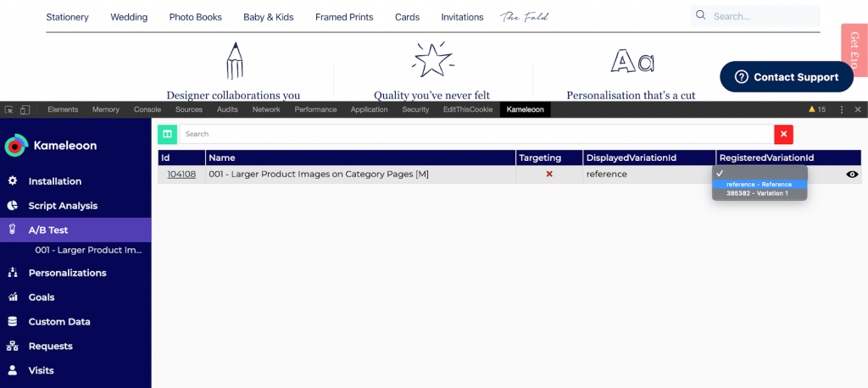
Task: Click the warning count icon showing 15
Action: pos(817,109)
